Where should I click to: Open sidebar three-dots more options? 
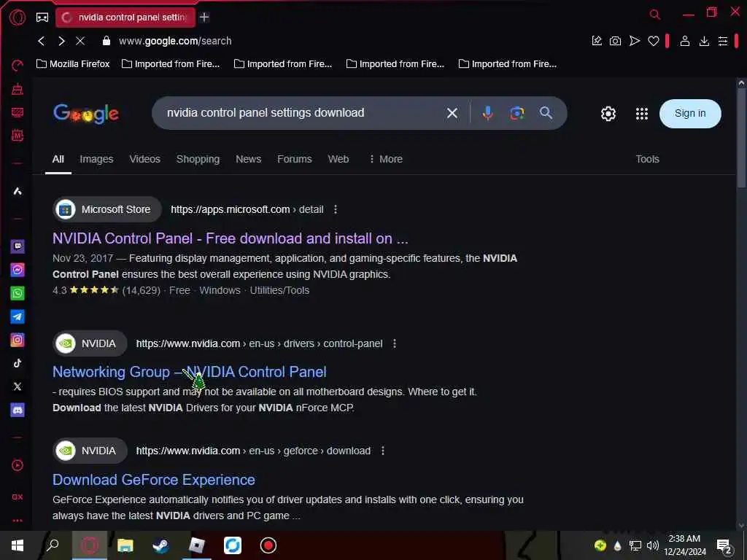pos(18,521)
